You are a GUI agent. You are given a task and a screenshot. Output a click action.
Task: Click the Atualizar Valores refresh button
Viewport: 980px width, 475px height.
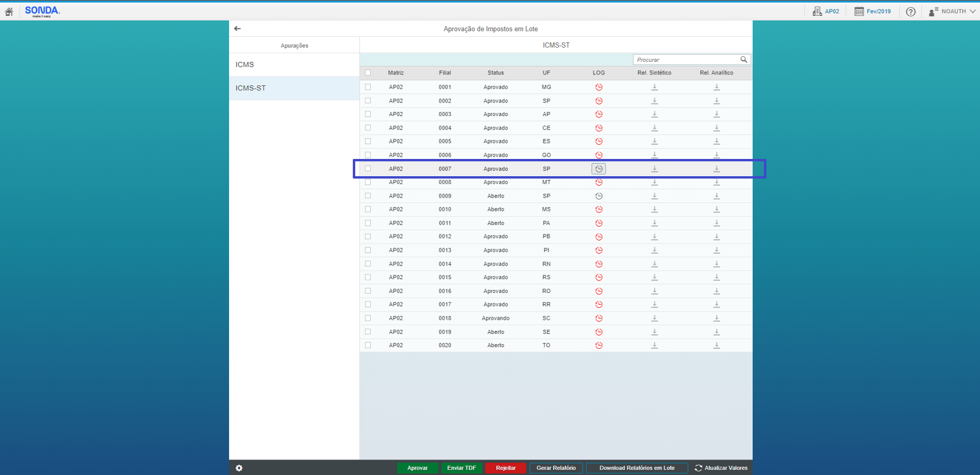[x=721, y=468]
